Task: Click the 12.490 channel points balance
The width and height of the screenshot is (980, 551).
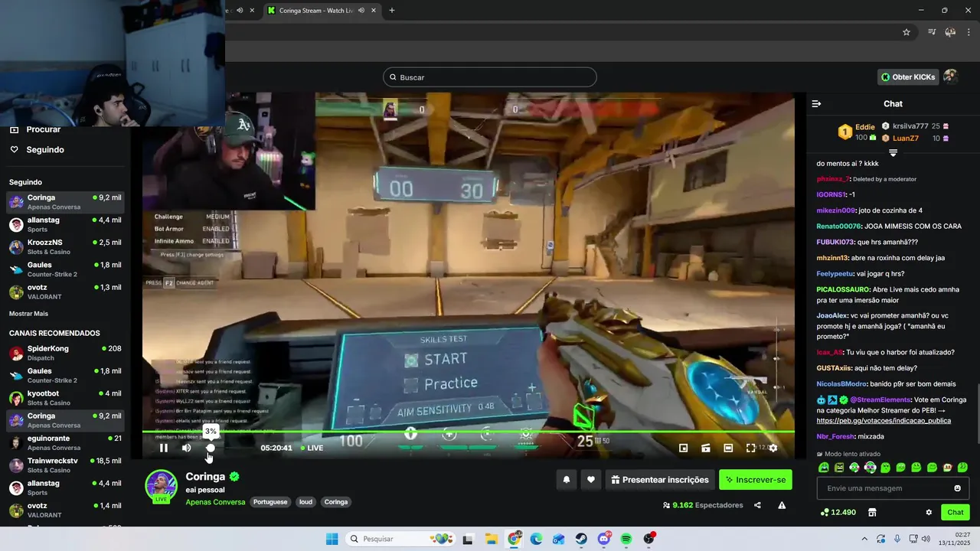Action: (838, 512)
